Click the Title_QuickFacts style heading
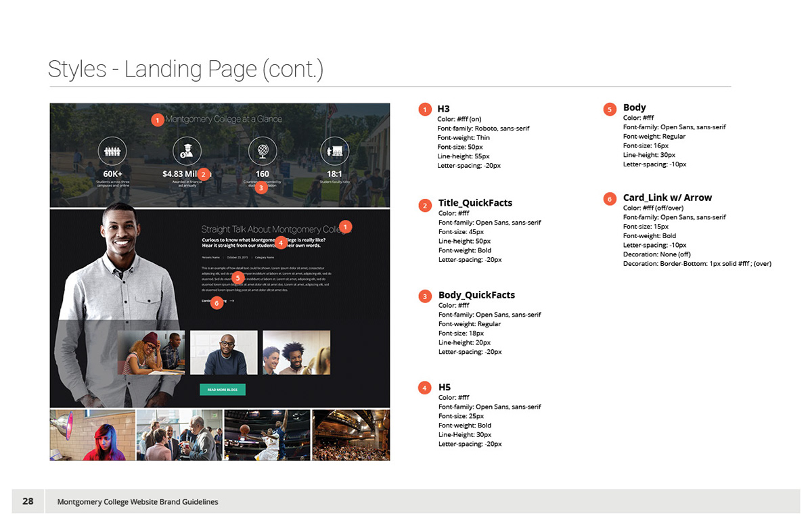 click(475, 203)
